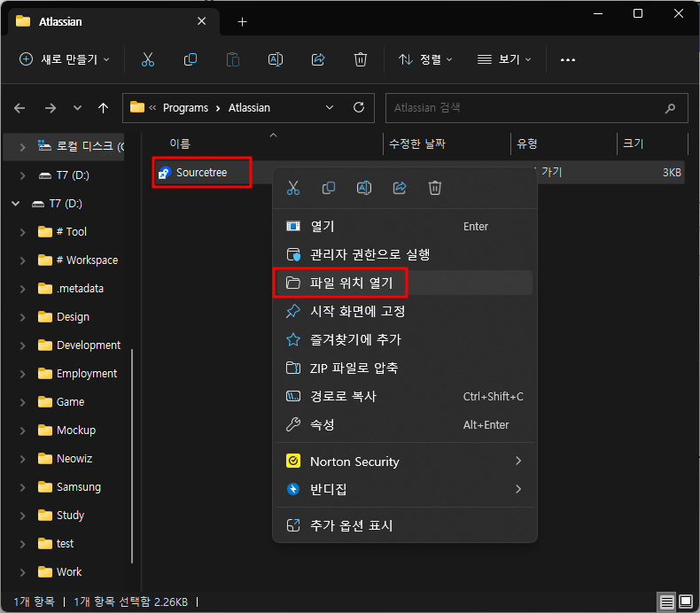Choose 경로로 복사

[404, 397]
